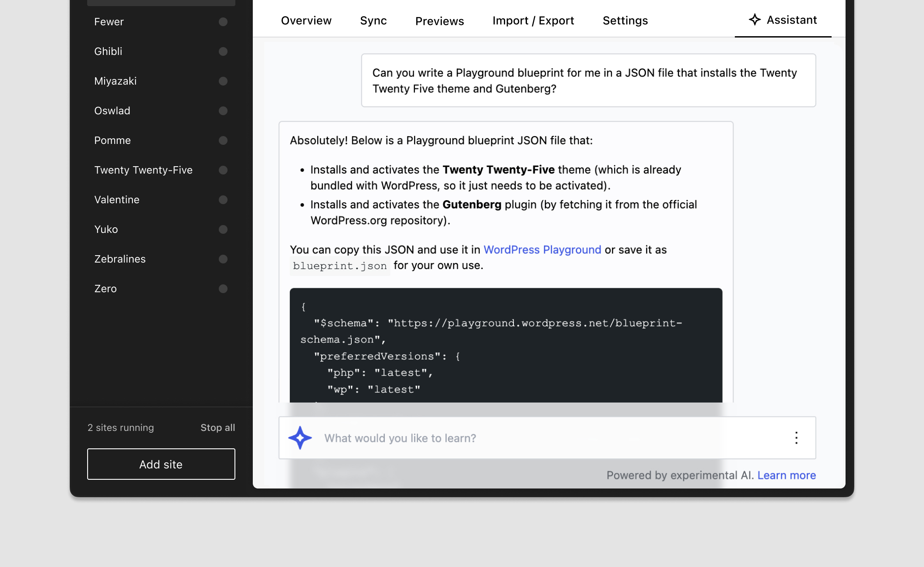Click the blue sparkle icon in chat input
The width and height of the screenshot is (924, 567).
tap(300, 438)
